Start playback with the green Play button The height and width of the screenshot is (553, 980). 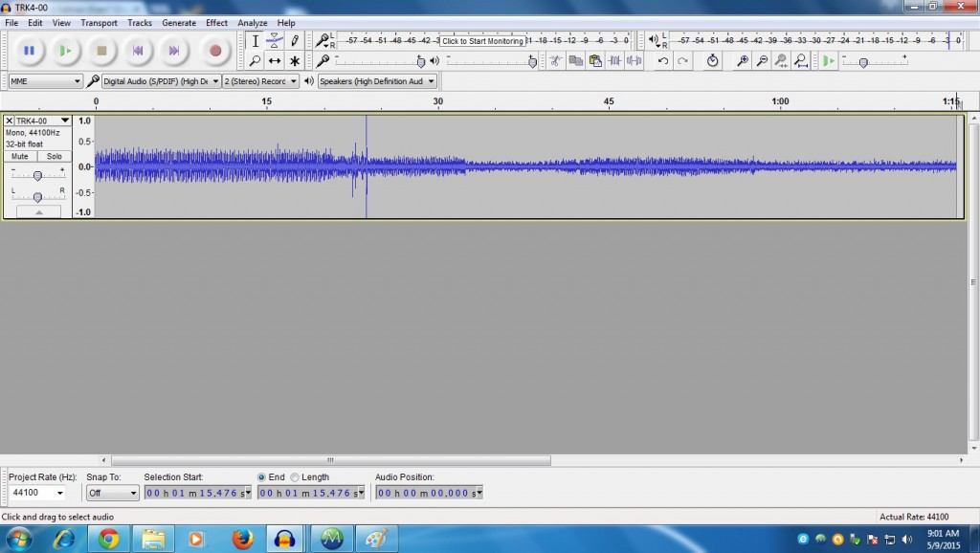tap(65, 51)
